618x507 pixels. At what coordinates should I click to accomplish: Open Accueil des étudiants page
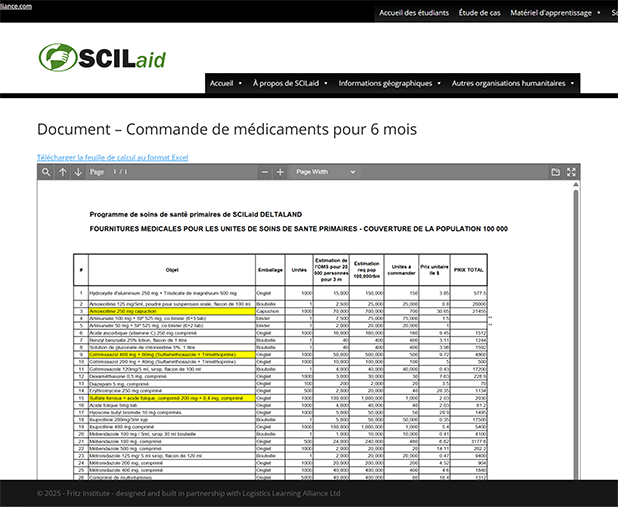tap(414, 13)
